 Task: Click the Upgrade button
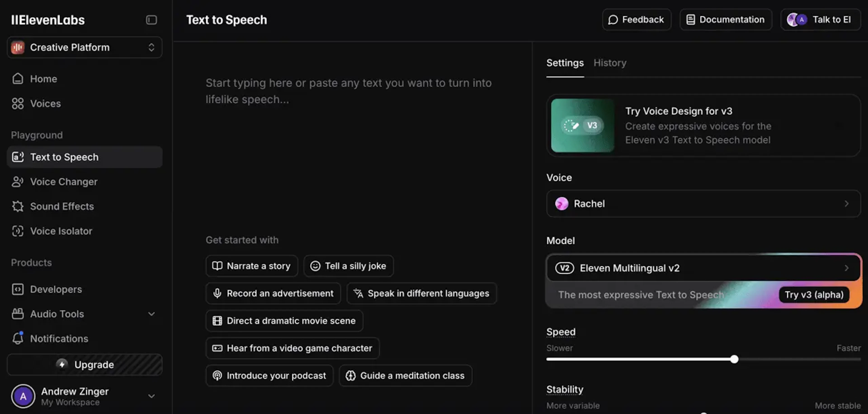[84, 365]
